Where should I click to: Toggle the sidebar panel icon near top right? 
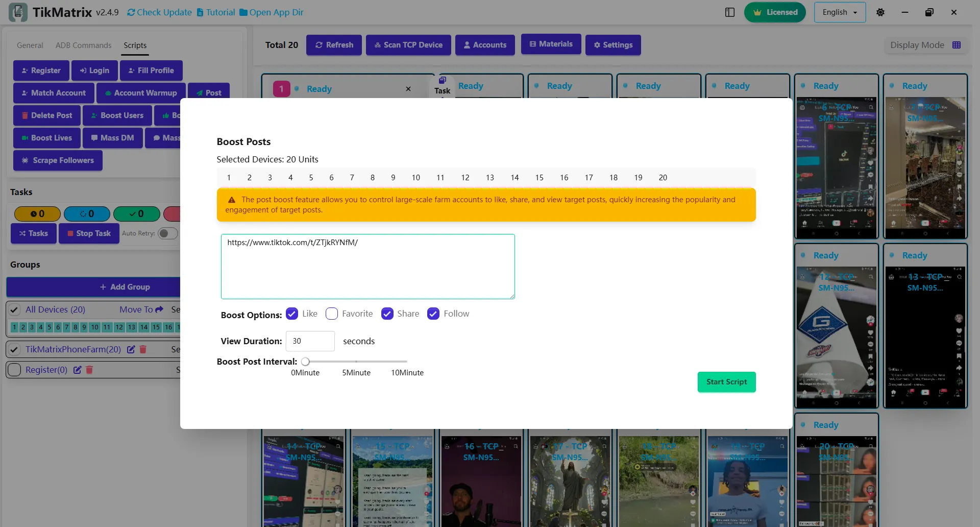(729, 12)
